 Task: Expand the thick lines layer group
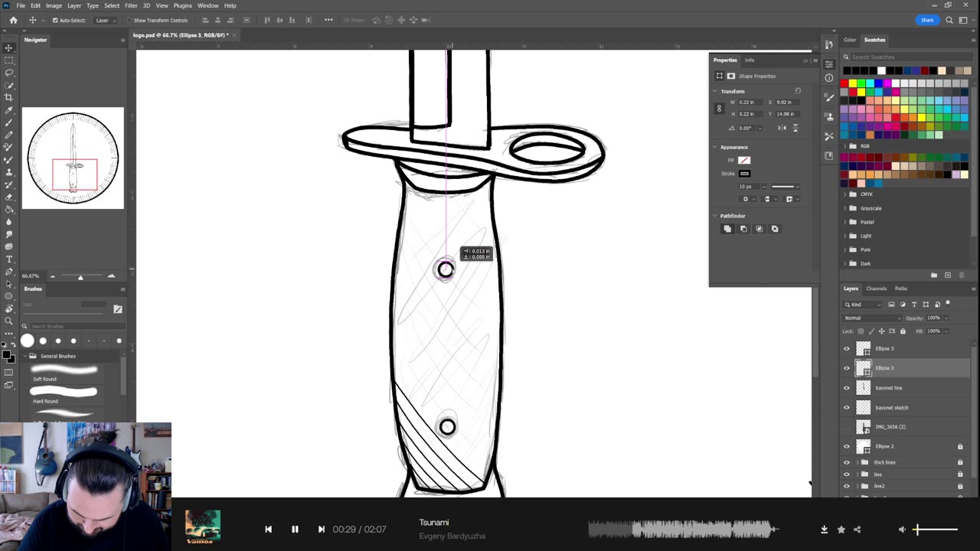(x=857, y=462)
